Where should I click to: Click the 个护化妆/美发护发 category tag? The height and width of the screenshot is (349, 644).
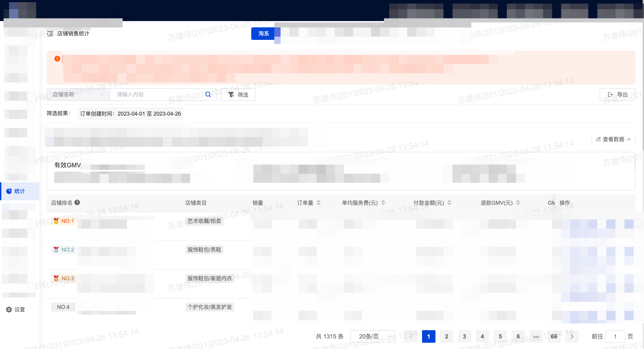coord(209,307)
